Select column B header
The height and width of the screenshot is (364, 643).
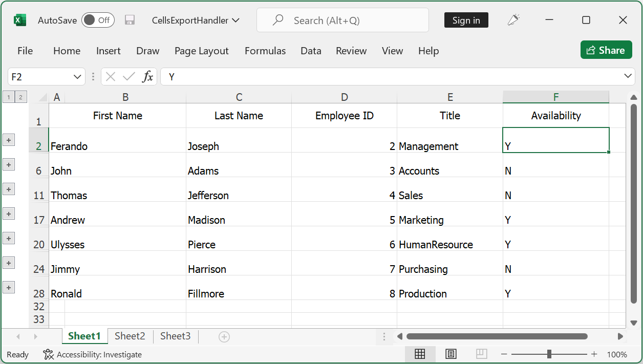pyautogui.click(x=125, y=97)
